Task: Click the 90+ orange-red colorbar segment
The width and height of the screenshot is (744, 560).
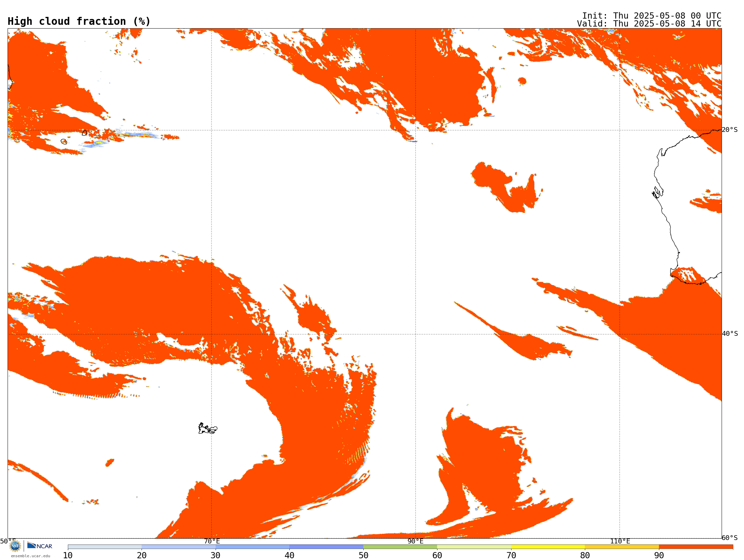Action: [x=696, y=547]
